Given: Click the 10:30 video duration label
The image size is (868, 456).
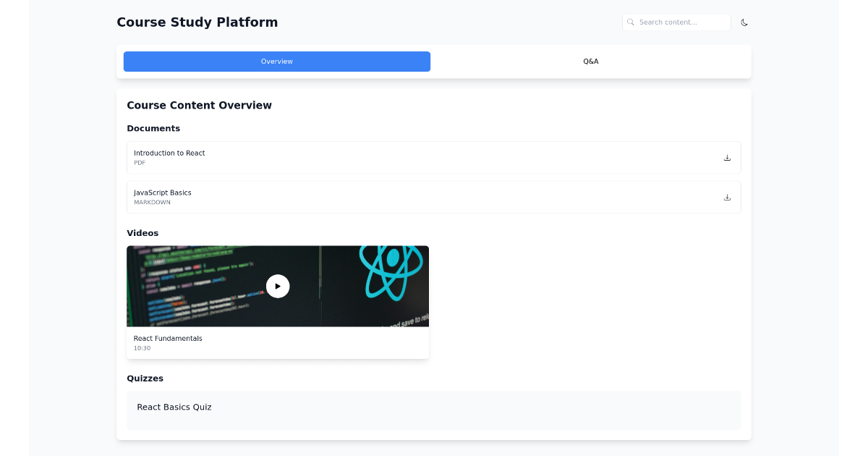Looking at the screenshot, I should (x=142, y=348).
